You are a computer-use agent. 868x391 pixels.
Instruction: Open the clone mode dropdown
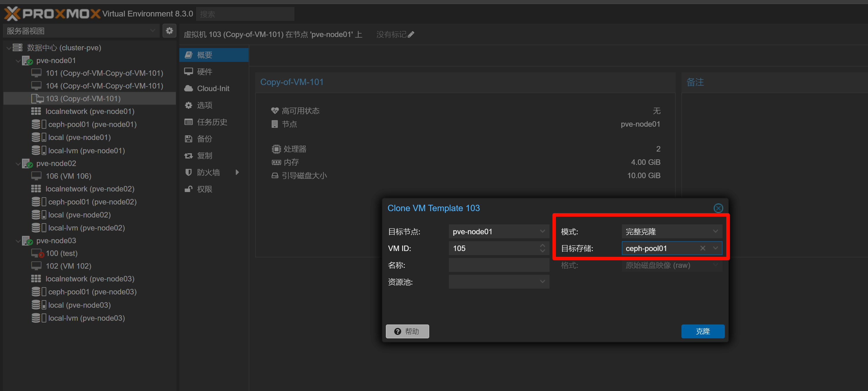pyautogui.click(x=715, y=231)
